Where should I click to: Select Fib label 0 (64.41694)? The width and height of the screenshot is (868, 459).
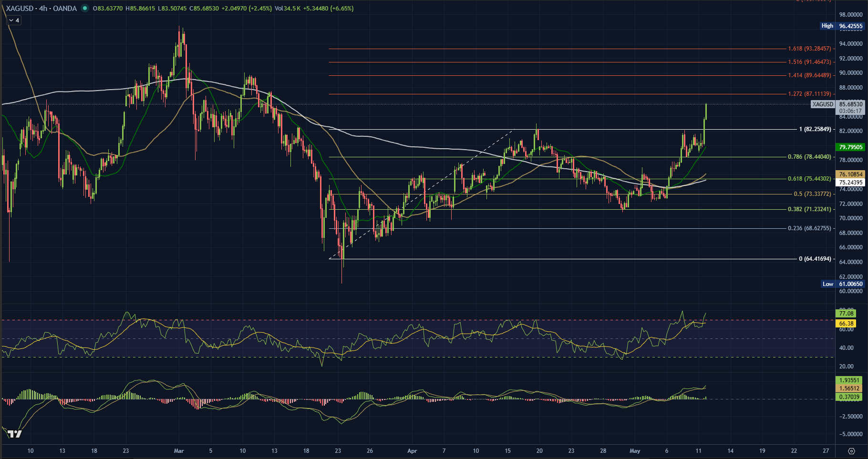(815, 259)
